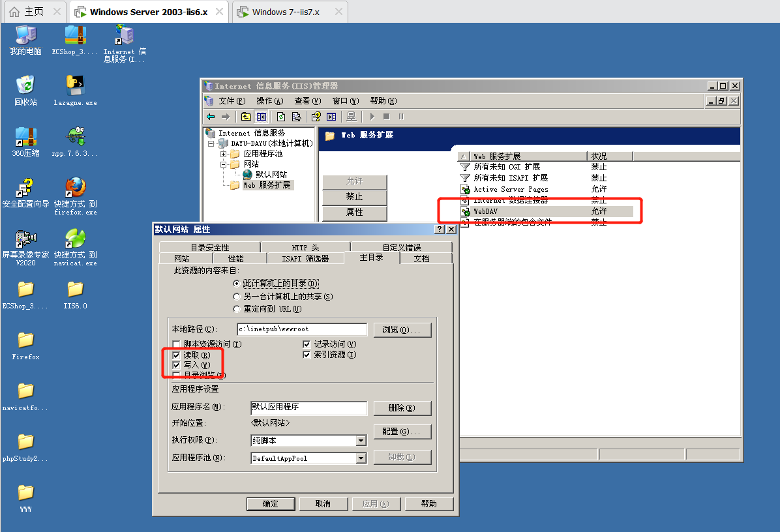Click the Back arrow in IIS Manager toolbar
The height and width of the screenshot is (532, 780).
tap(211, 117)
